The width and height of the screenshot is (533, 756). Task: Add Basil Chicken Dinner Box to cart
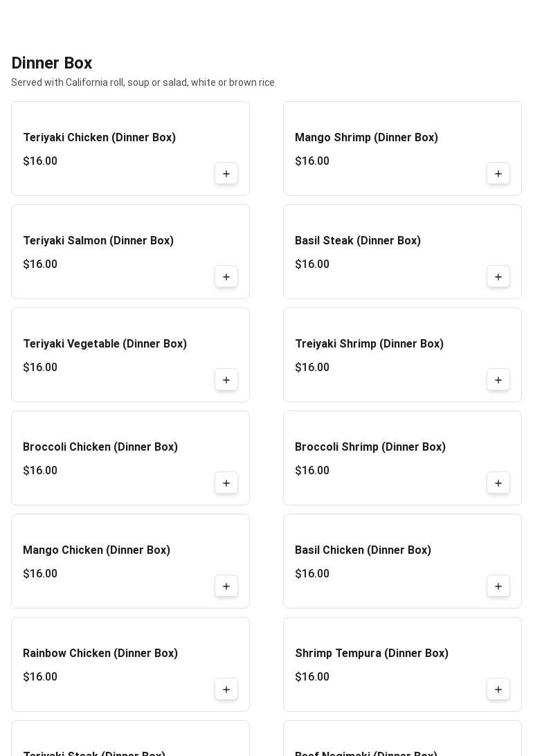tap(498, 586)
